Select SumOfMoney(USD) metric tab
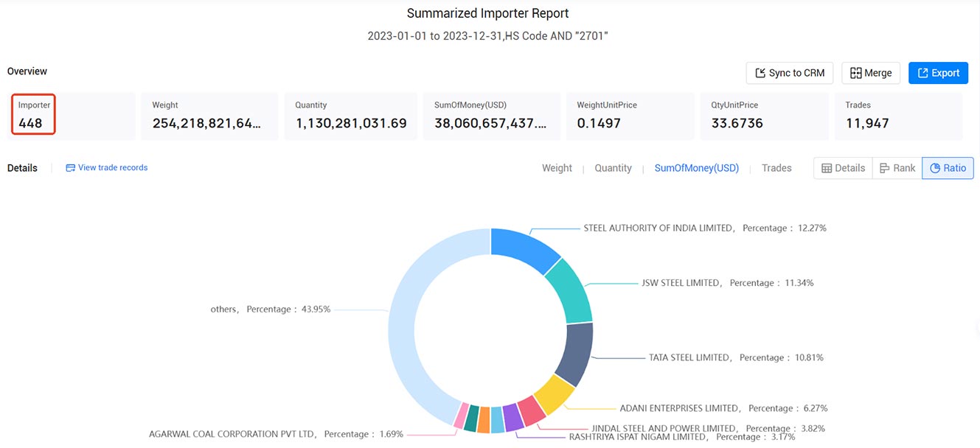Image resolution: width=980 pixels, height=448 pixels. pos(697,168)
